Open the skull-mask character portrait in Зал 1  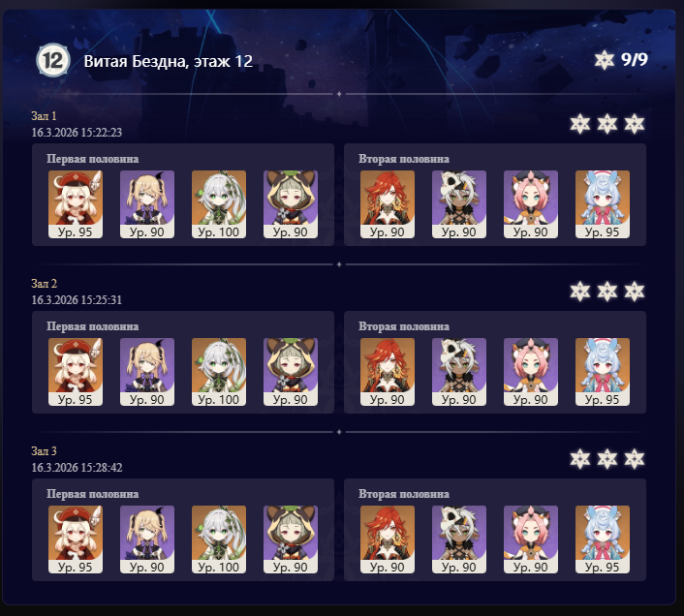point(459,204)
